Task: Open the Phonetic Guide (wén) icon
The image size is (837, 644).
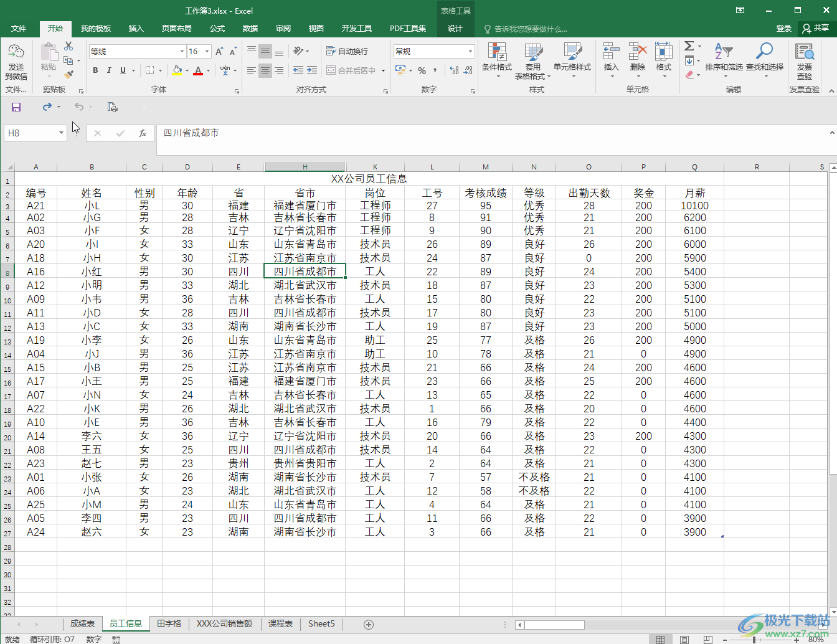Action: pos(225,70)
